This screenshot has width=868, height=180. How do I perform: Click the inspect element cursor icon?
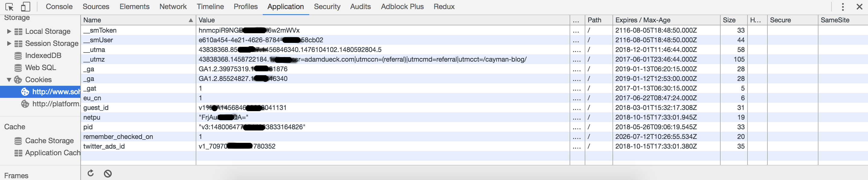click(9, 7)
